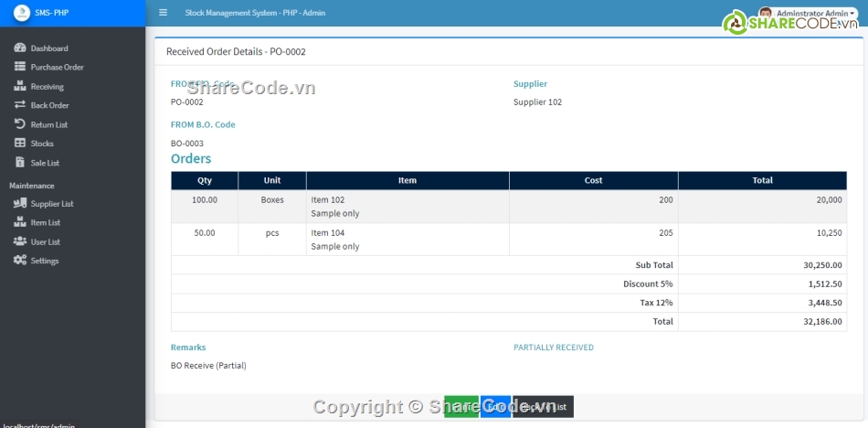Viewport: 868px width, 428px height.
Task: Click the Dashboard gauge icon in sidebar
Action: (x=20, y=48)
